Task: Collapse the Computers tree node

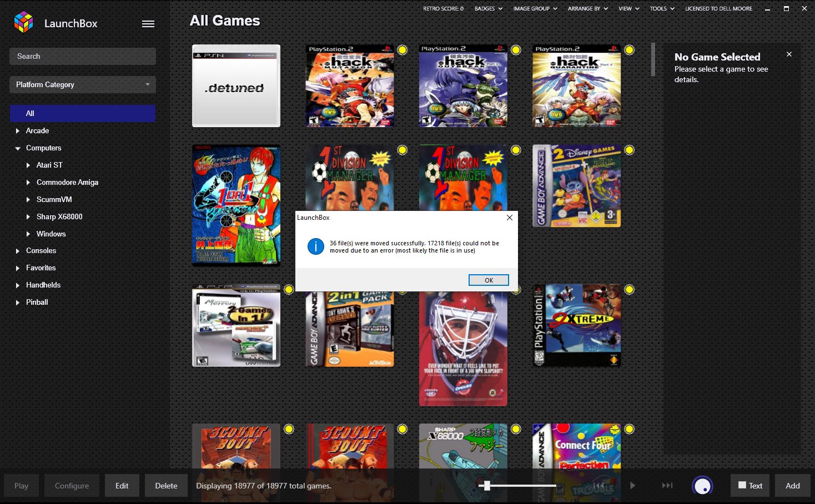Action: click(18, 148)
